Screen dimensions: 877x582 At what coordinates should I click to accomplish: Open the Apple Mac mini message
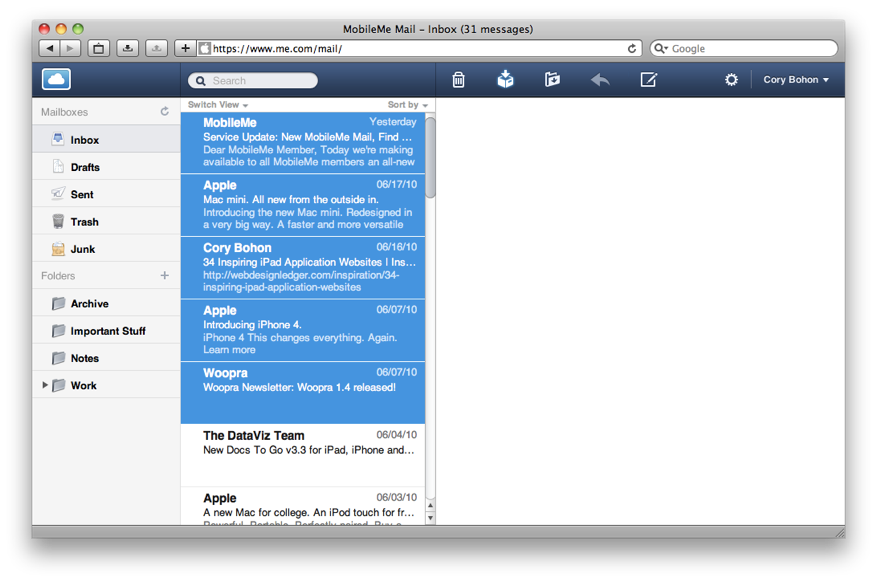303,205
